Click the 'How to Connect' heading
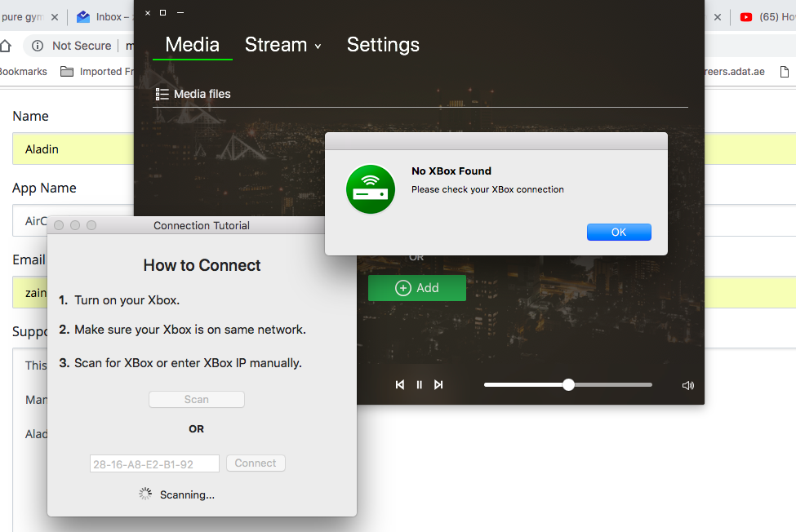 click(202, 265)
